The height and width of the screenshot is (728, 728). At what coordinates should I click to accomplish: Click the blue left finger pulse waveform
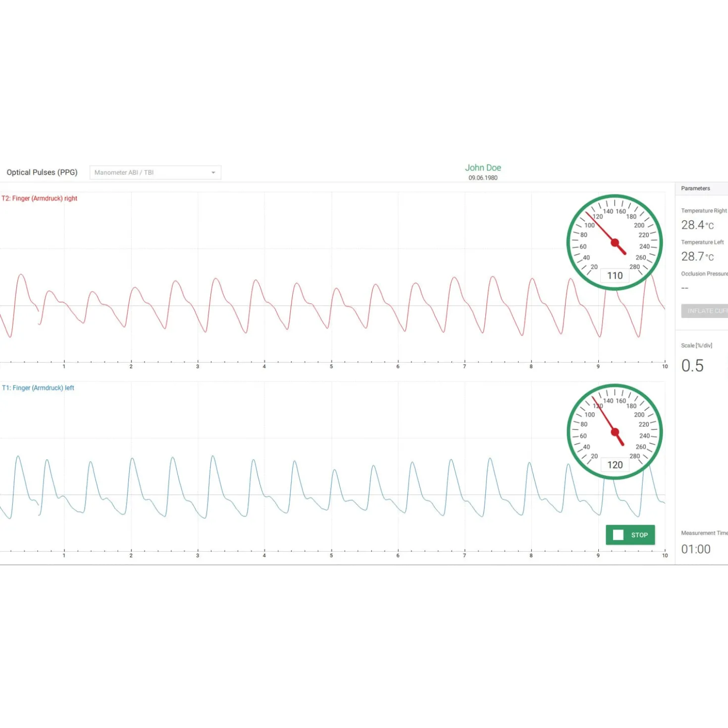[x=332, y=487]
